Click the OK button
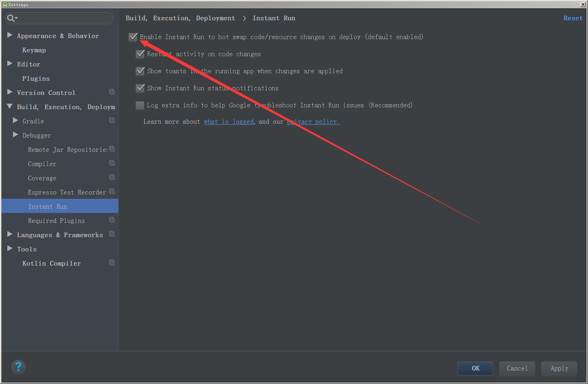 pyautogui.click(x=475, y=368)
